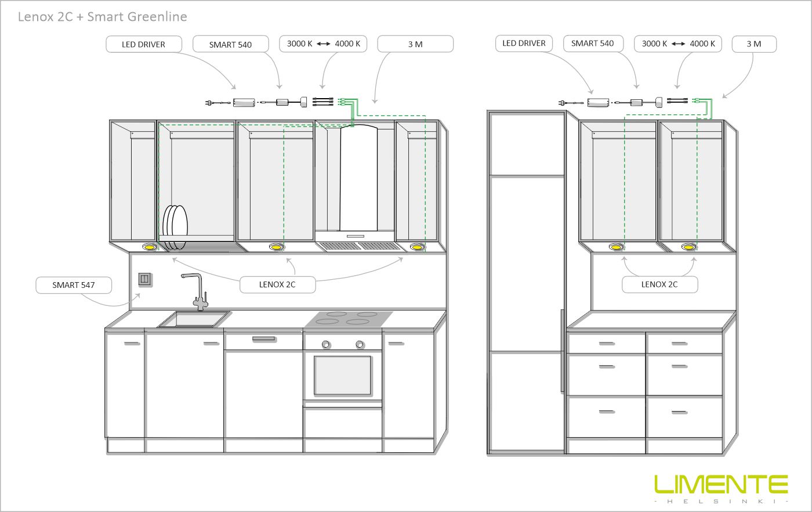Click the LED driver box in the fridge kitchen diagram

click(598, 102)
